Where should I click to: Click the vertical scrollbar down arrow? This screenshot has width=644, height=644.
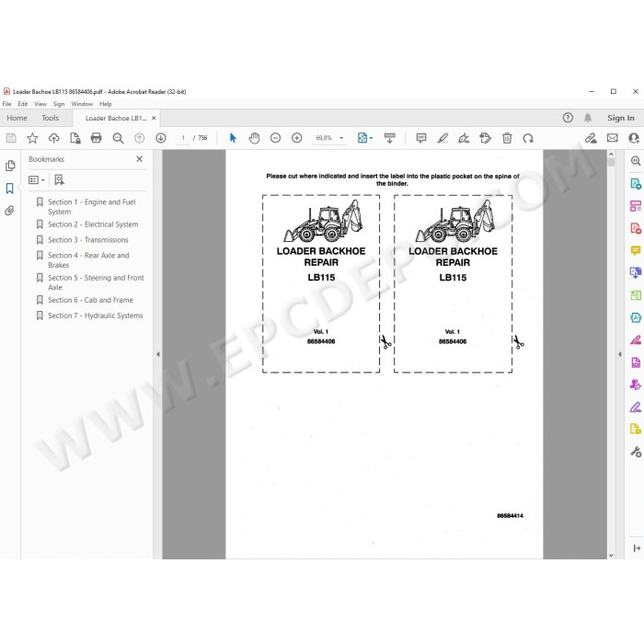(611, 555)
